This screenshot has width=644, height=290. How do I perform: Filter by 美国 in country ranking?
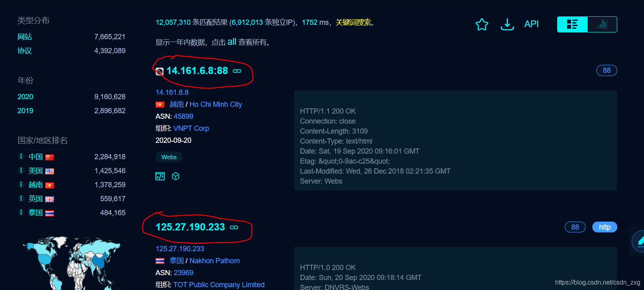pos(36,171)
